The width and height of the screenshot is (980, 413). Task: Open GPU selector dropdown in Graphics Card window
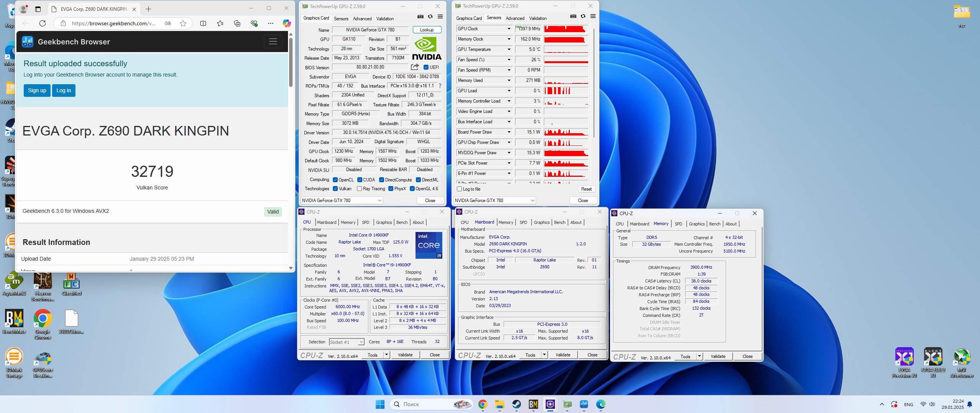342,201
